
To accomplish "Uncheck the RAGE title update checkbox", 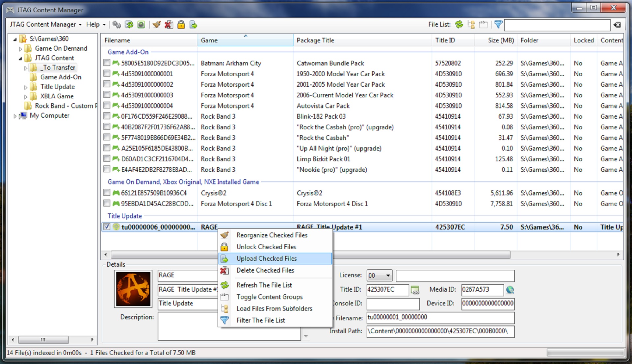I will (107, 227).
